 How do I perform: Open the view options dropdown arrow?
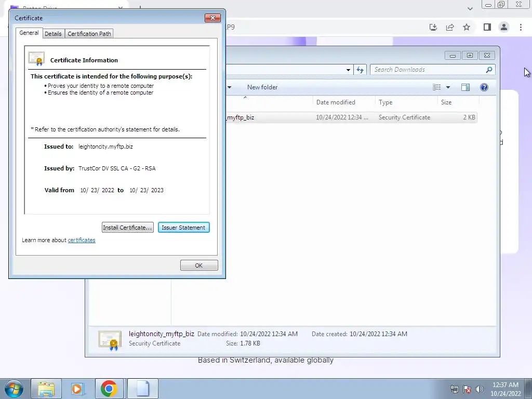tap(448, 87)
